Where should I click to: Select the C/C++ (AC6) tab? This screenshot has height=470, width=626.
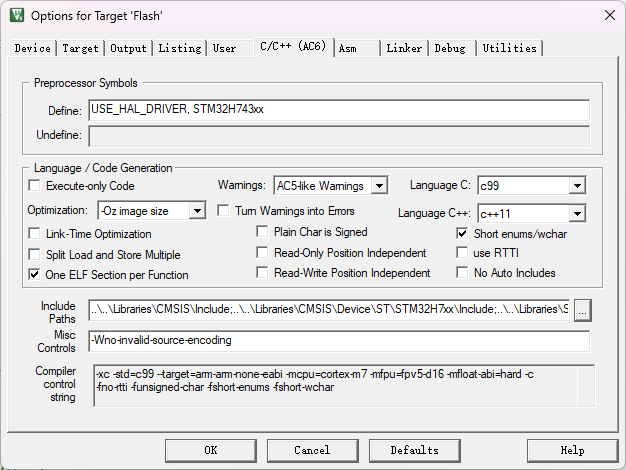pyautogui.click(x=293, y=47)
